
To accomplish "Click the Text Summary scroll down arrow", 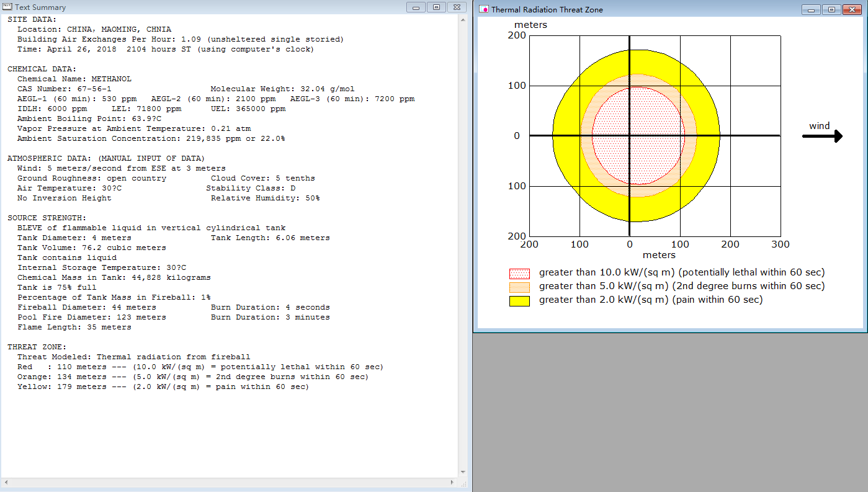I will coord(463,473).
